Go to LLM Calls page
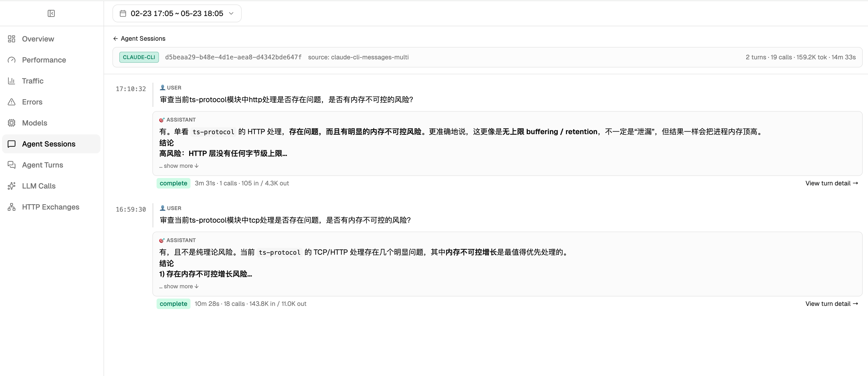The width and height of the screenshot is (868, 376). pyautogui.click(x=51, y=186)
